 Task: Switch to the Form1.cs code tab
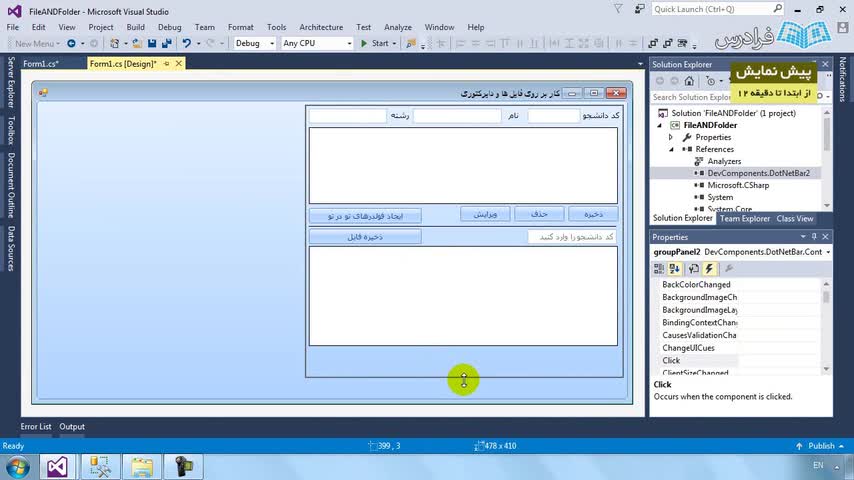[41, 64]
